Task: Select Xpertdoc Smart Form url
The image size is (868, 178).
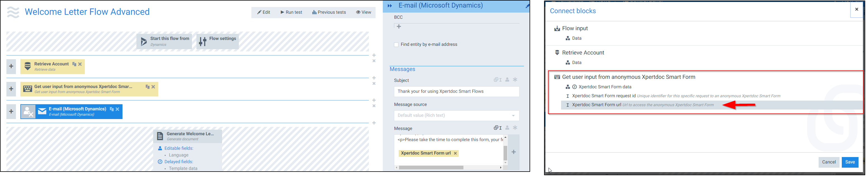Action: 712,105
